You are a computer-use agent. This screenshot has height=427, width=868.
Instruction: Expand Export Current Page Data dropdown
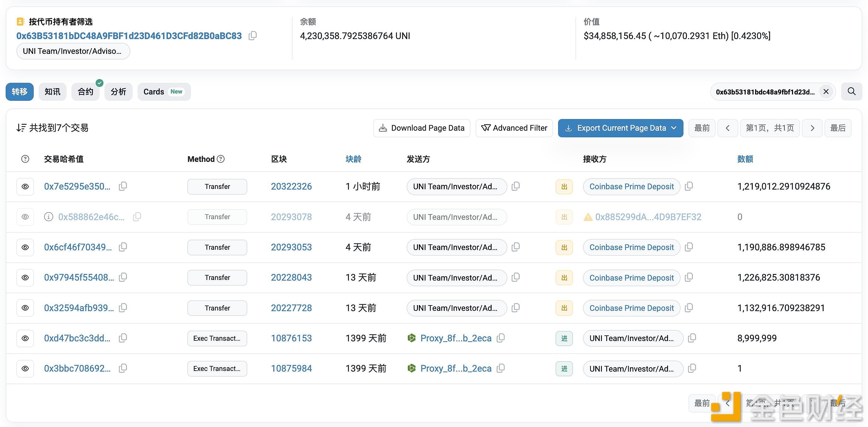[621, 128]
